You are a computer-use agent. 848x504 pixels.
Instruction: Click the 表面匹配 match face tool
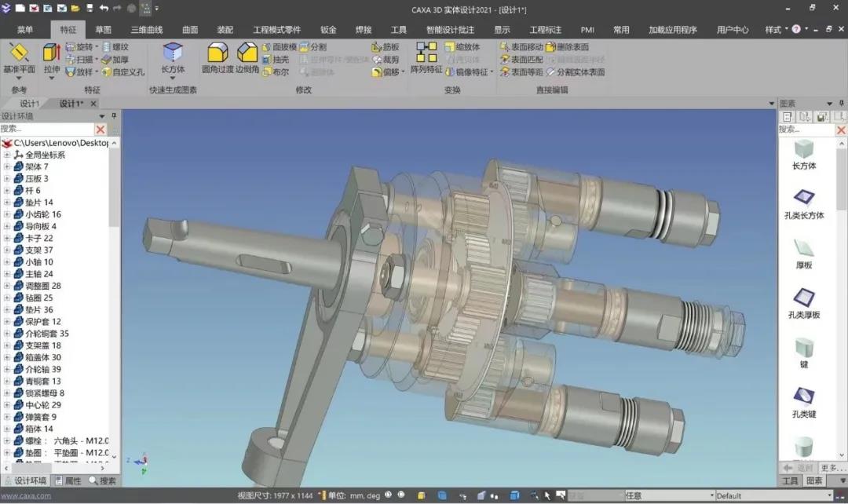point(521,60)
